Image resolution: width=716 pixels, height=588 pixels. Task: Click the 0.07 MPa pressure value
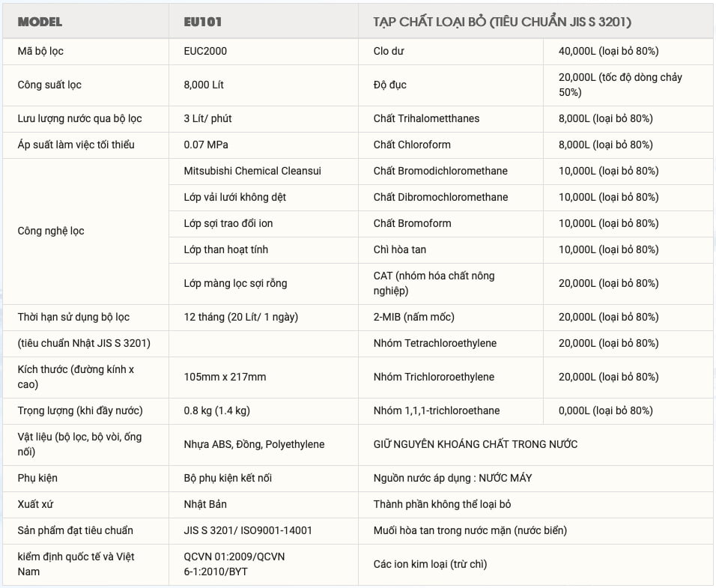pos(206,145)
